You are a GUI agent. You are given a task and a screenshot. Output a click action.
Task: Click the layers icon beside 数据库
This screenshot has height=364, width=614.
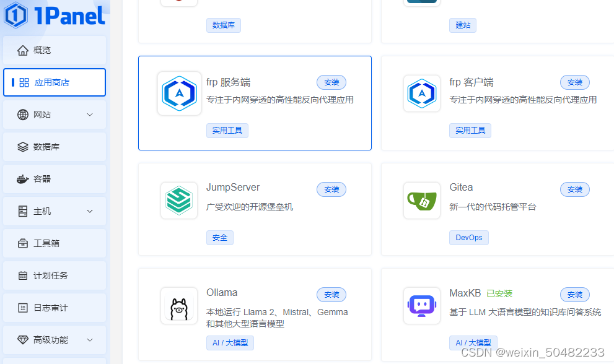pos(23,147)
